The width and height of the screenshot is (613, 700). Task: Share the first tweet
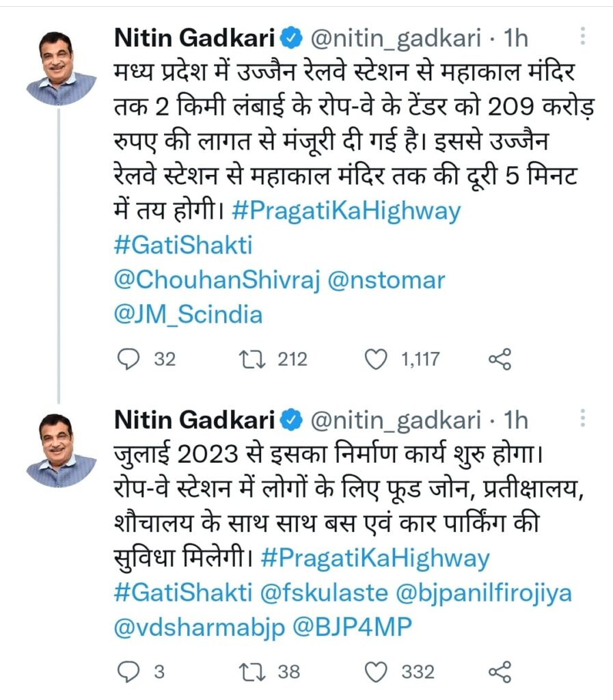[500, 359]
